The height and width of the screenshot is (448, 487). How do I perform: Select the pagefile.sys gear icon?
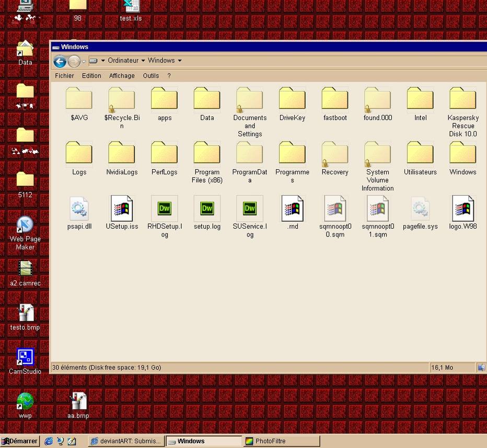point(420,208)
